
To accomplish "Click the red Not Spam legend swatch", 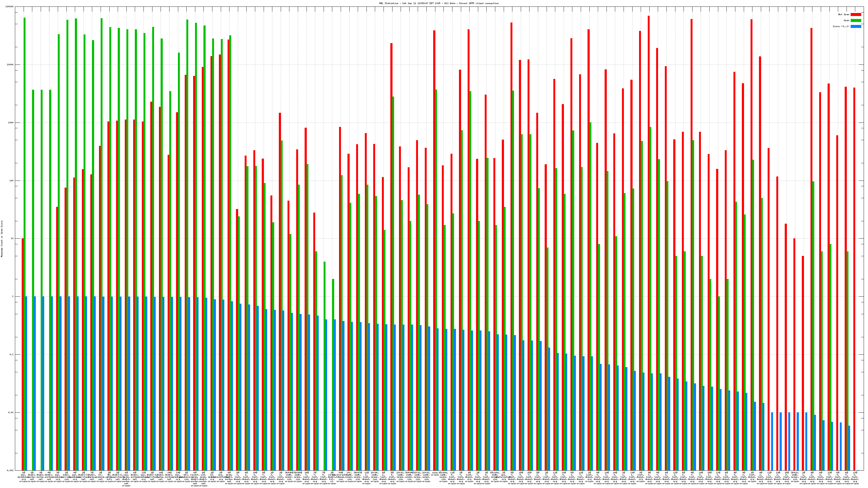I will [856, 14].
